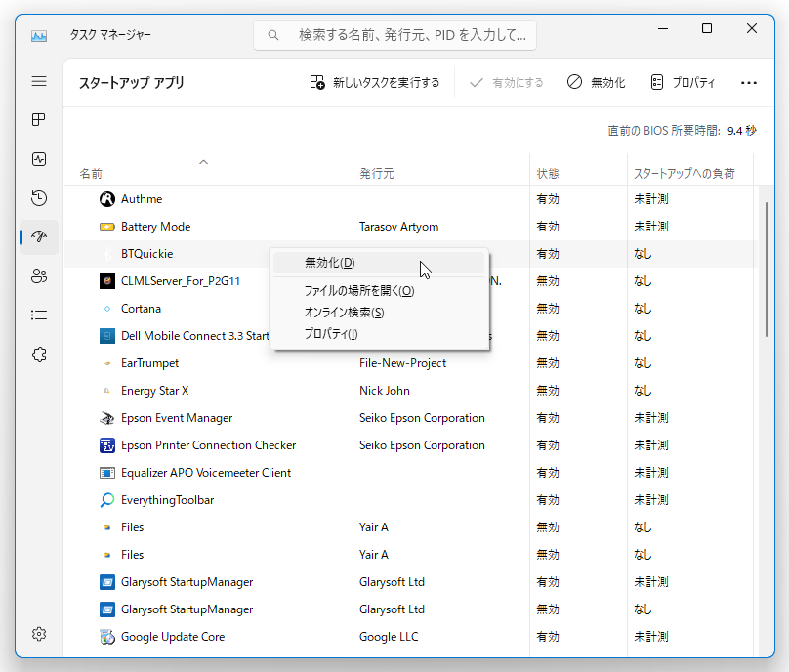Select the EarTrumpet name text

[x=150, y=363]
